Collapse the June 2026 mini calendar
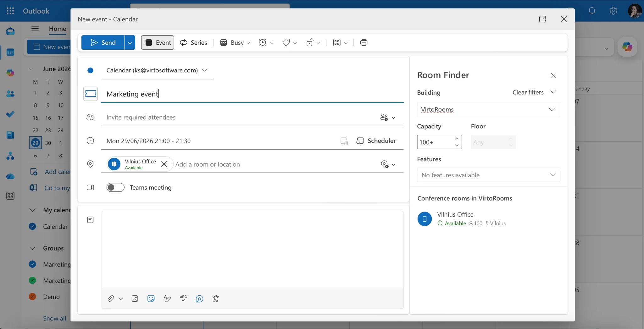Viewport: 644px width, 329px height. [x=31, y=69]
